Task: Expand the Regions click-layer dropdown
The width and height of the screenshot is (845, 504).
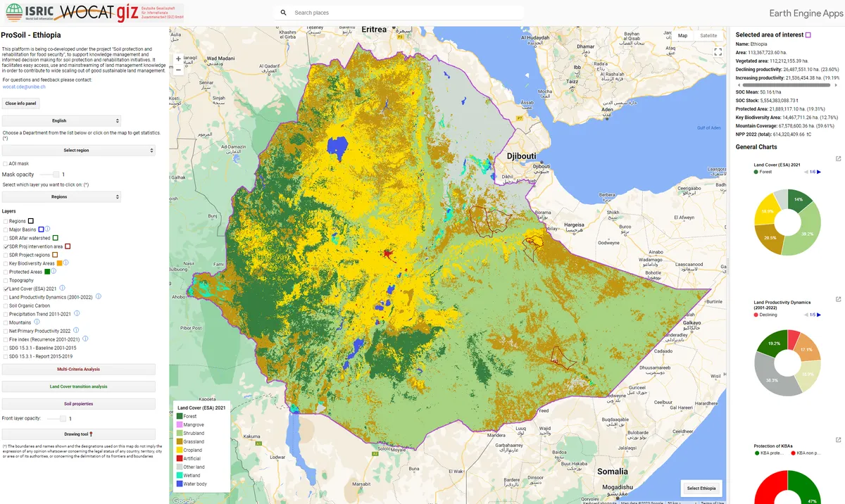Action: coord(62,197)
